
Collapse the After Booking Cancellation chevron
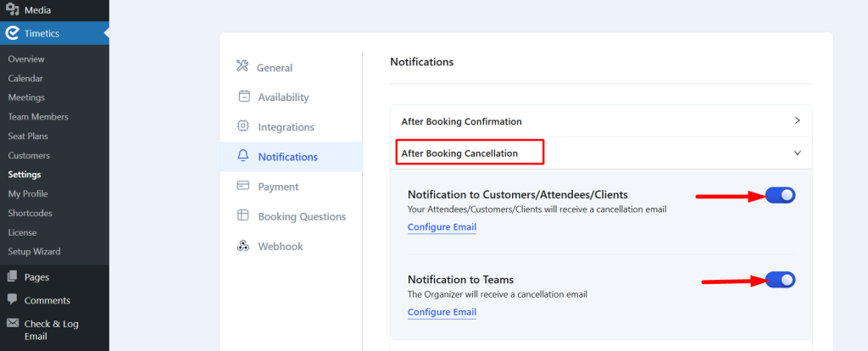pos(797,153)
